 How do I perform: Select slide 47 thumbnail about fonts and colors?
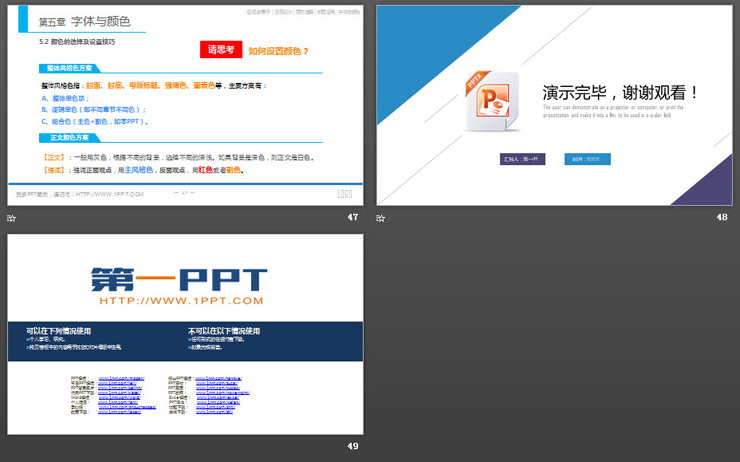pos(185,106)
